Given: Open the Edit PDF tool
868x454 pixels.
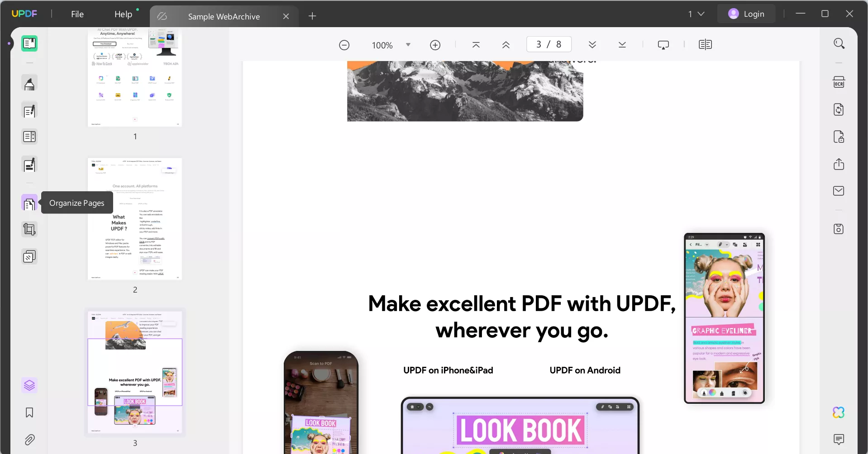Looking at the screenshot, I should click(x=29, y=111).
